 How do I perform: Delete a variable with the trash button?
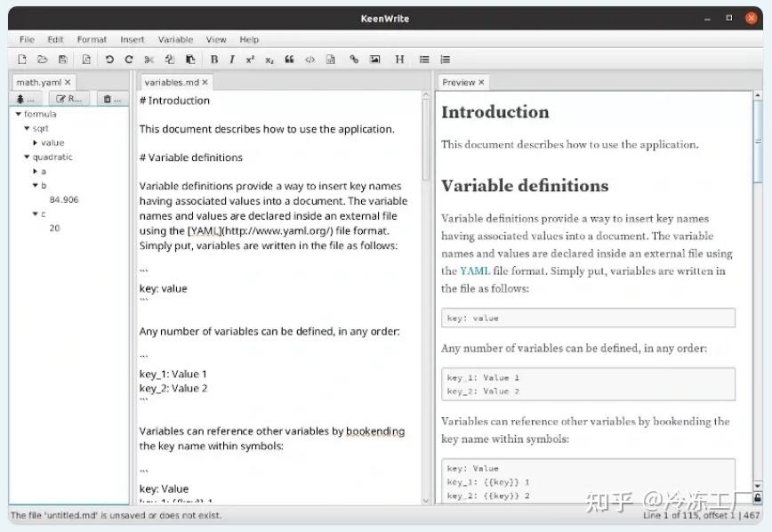[x=109, y=99]
